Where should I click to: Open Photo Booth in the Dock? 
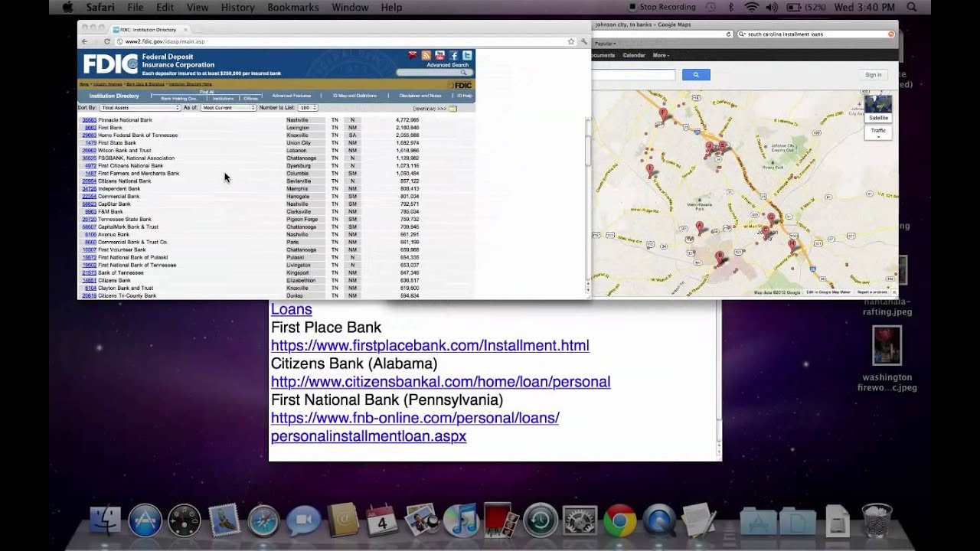click(500, 520)
